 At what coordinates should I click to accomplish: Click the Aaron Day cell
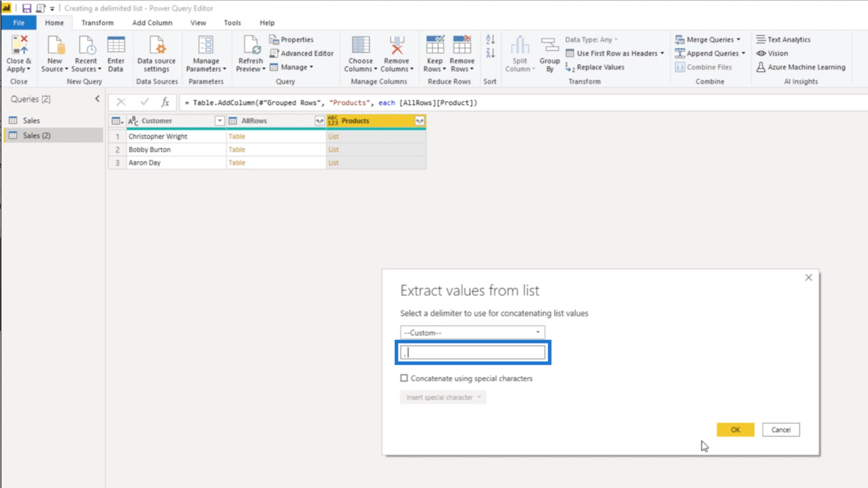pos(176,163)
